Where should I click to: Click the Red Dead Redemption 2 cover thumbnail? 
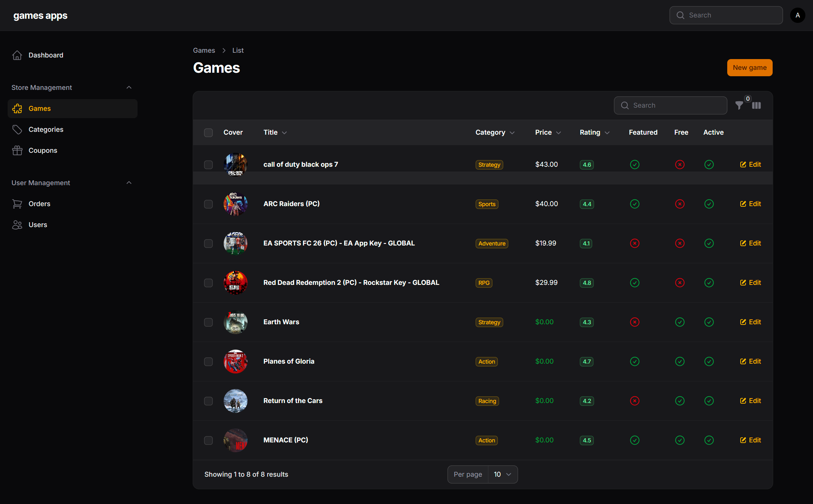tap(235, 283)
